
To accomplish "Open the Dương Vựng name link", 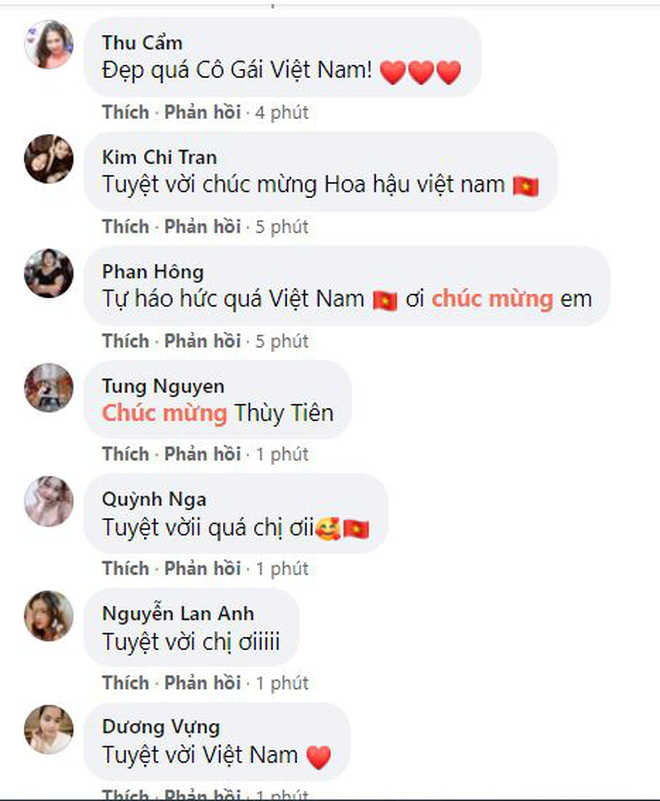I will tap(161, 727).
